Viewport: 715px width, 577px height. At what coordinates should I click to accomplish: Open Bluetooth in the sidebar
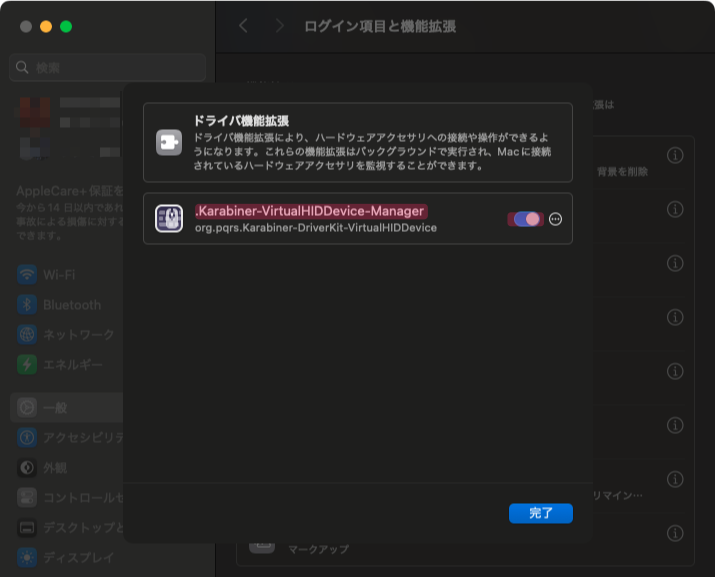[66, 305]
